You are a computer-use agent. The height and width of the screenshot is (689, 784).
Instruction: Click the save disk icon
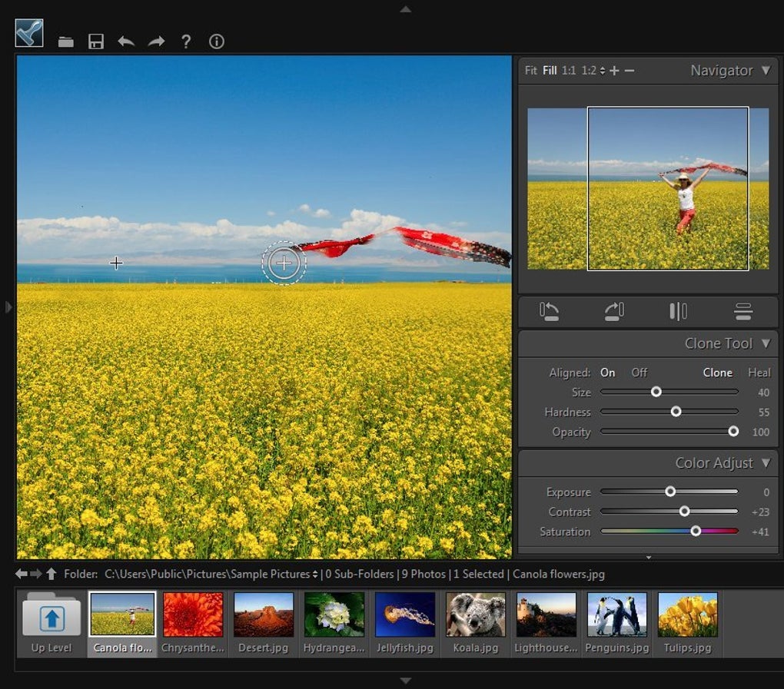pos(96,41)
